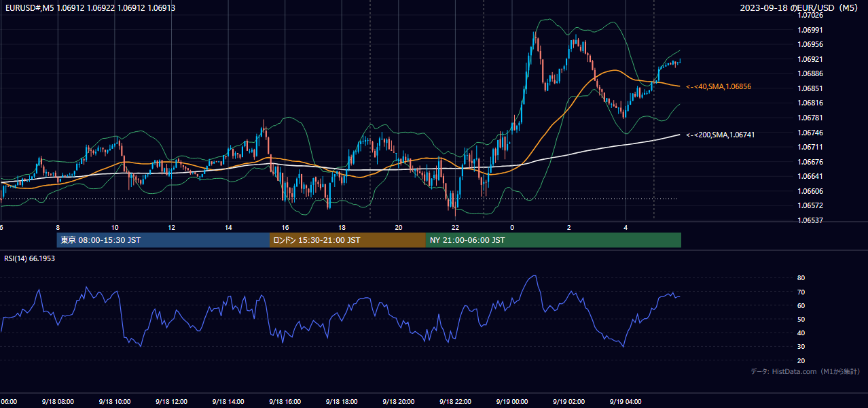Click hour label 10 under the price chart
The width and height of the screenshot is (868, 408).
tap(115, 227)
